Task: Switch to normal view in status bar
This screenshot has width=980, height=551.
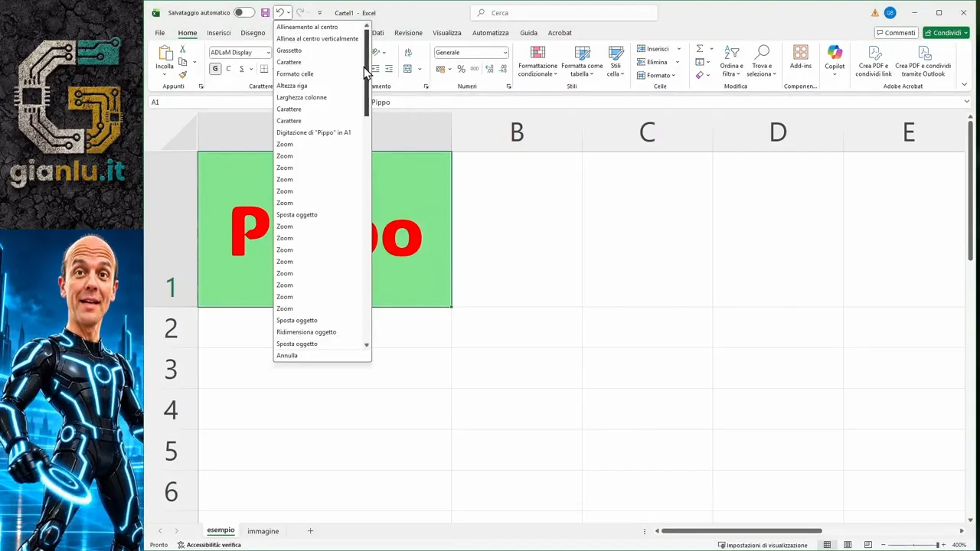Action: pyautogui.click(x=827, y=545)
